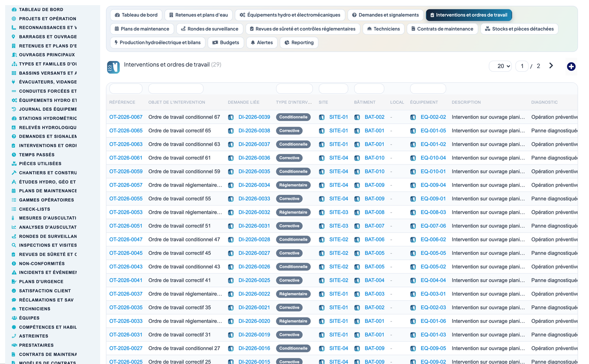Image resolution: width=589 pixels, height=364 pixels.
Task: Click building icon beside BAT-010 in OT-2026-0061 row
Action: click(357, 158)
